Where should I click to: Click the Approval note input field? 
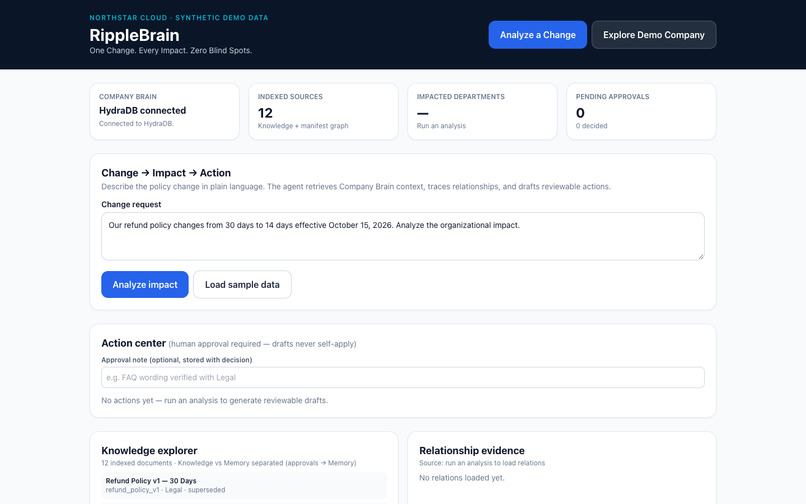point(402,377)
